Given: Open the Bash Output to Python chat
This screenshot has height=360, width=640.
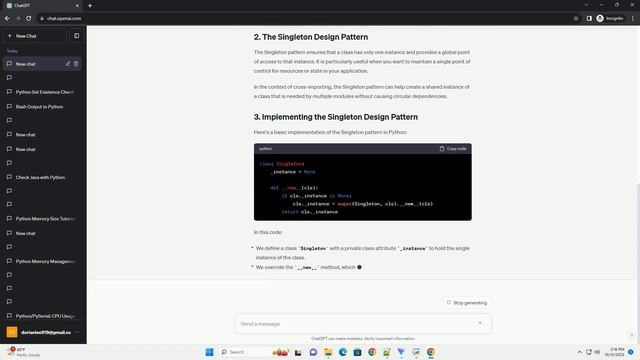Looking at the screenshot, I should coord(42,107).
